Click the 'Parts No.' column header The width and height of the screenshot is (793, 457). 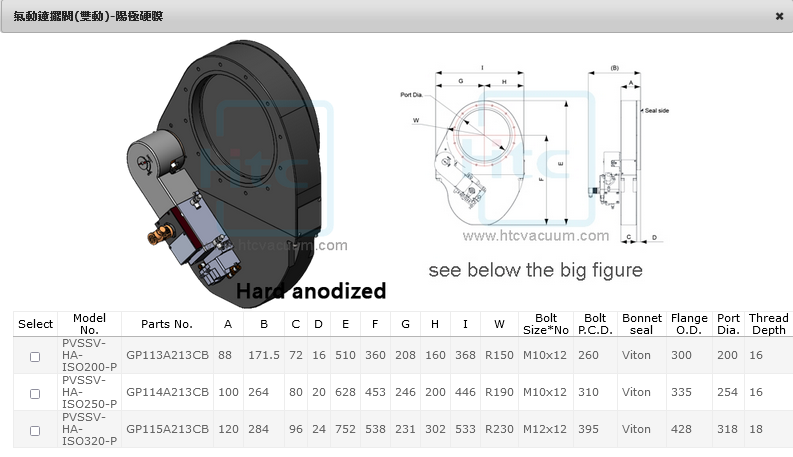[x=167, y=324]
